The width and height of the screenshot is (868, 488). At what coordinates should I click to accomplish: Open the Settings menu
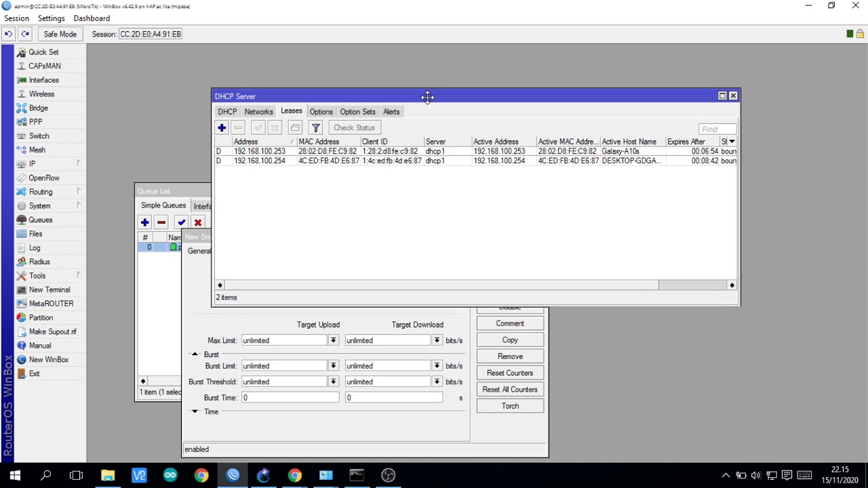tap(52, 18)
